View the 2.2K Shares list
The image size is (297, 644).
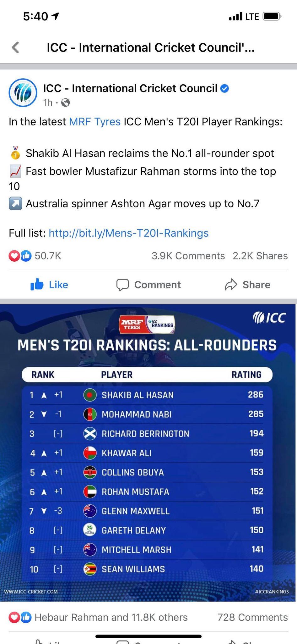coord(260,256)
